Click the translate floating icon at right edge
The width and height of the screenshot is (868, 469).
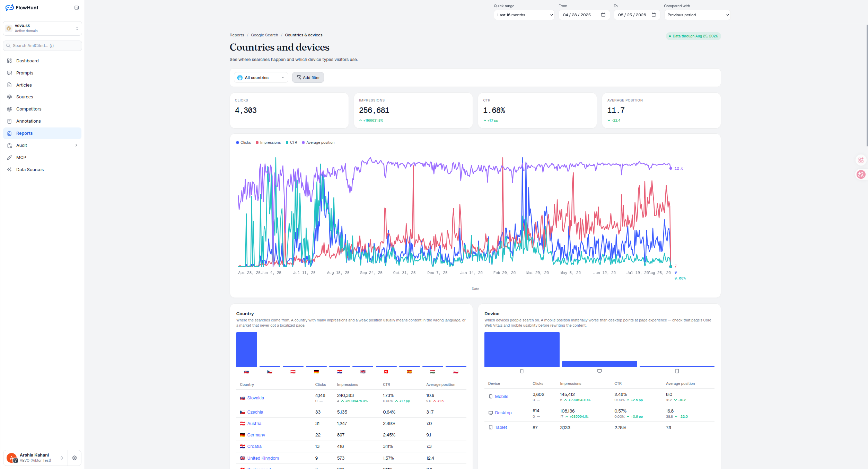pyautogui.click(x=861, y=174)
